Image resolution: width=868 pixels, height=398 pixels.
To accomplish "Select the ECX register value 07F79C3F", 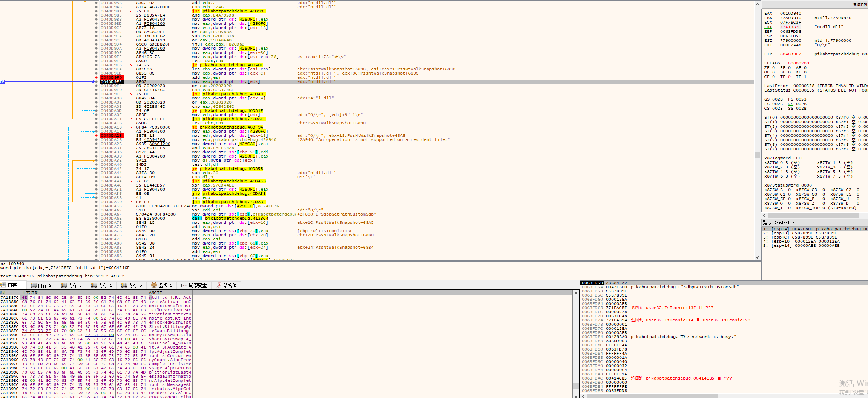I will [x=791, y=22].
